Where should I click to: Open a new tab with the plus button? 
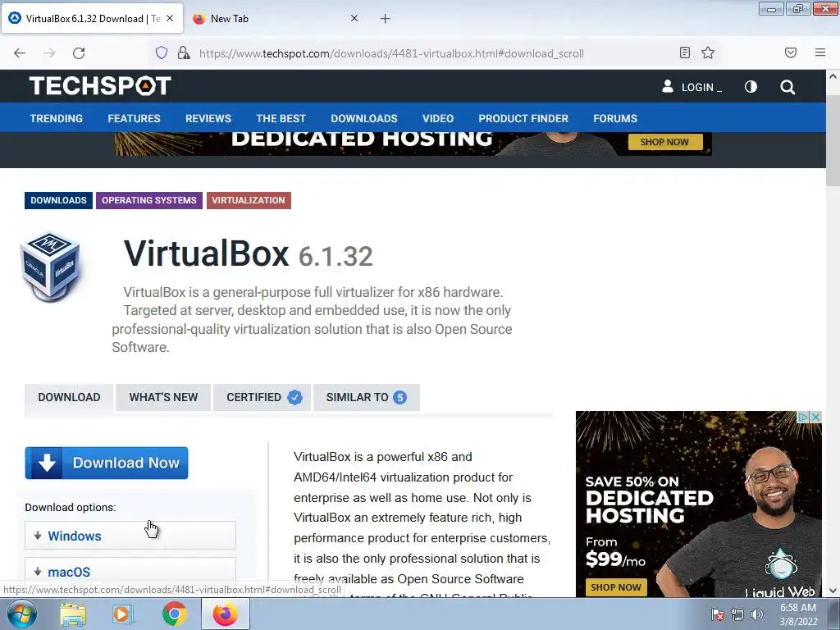[386, 19]
